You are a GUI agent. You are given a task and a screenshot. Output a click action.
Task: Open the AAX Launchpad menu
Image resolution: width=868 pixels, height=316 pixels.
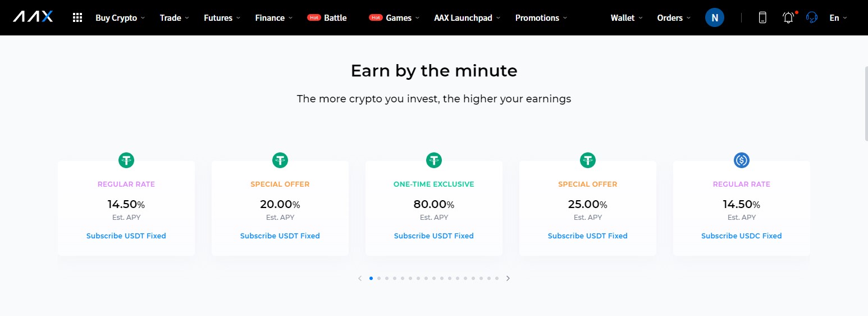click(x=467, y=17)
